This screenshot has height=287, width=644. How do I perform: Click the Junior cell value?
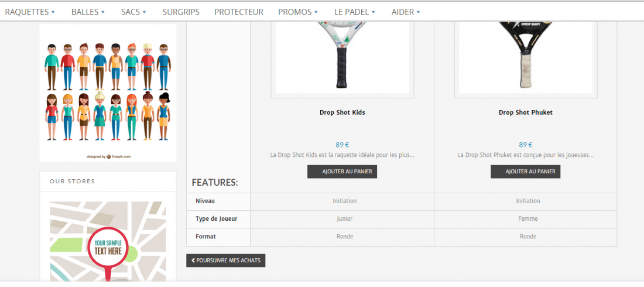[x=345, y=218]
